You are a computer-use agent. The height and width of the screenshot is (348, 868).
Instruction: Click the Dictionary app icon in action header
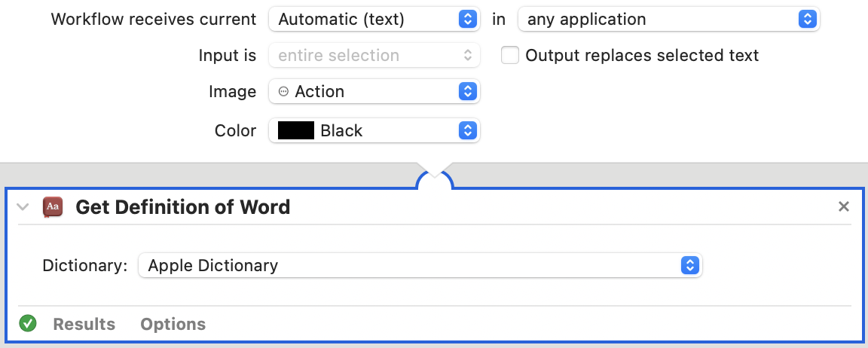pyautogui.click(x=53, y=207)
